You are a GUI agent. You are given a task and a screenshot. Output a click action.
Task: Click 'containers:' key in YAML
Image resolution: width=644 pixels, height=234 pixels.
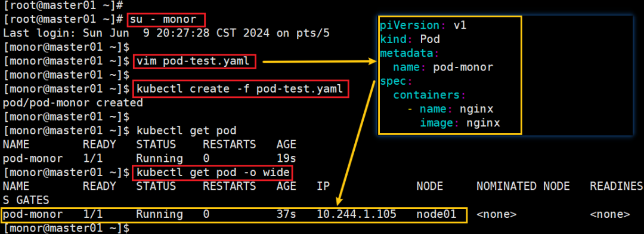click(429, 95)
